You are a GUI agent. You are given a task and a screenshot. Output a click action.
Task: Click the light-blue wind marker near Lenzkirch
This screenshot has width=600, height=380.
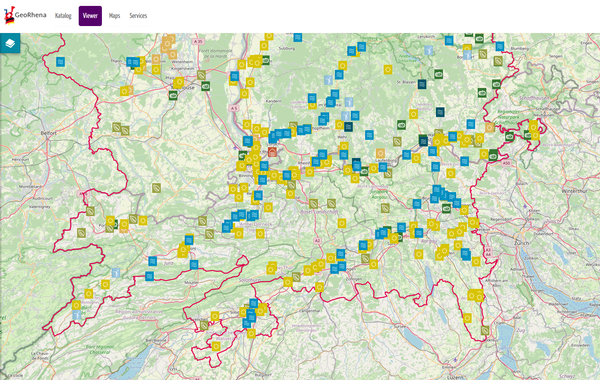(x=429, y=50)
